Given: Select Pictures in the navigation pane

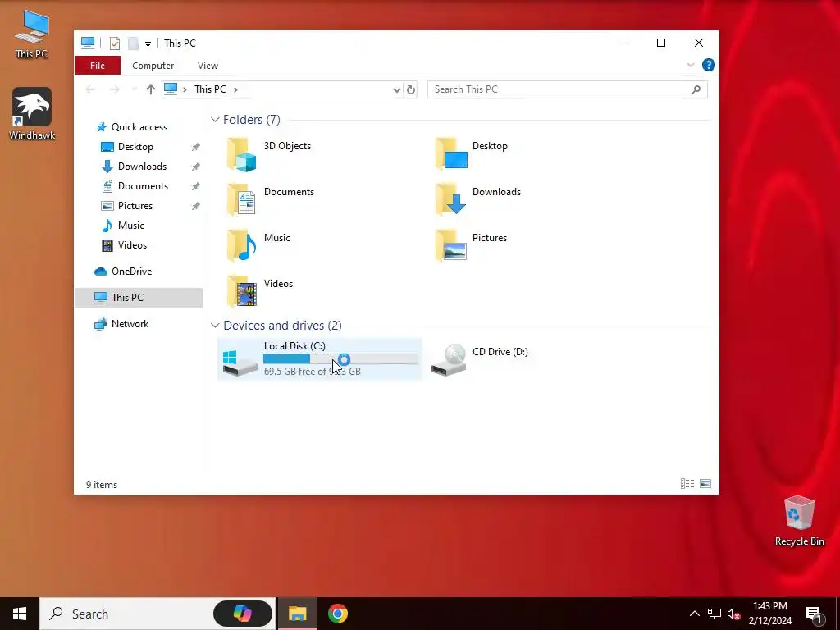Looking at the screenshot, I should pyautogui.click(x=135, y=206).
